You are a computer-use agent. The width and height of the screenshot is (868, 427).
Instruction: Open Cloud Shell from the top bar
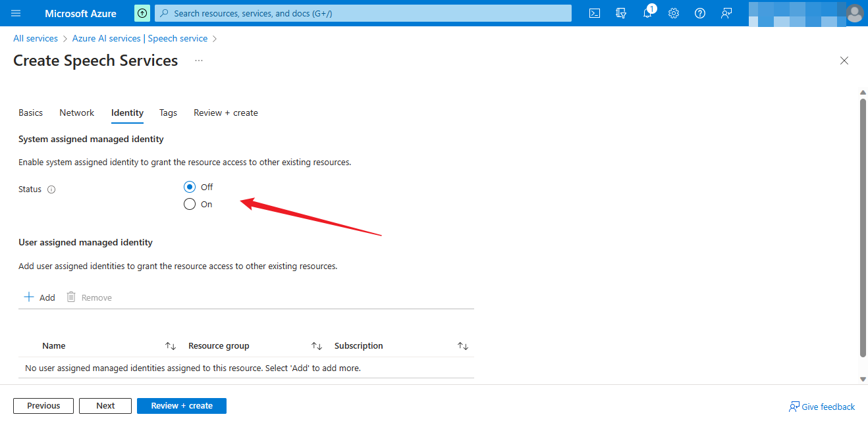(x=595, y=13)
